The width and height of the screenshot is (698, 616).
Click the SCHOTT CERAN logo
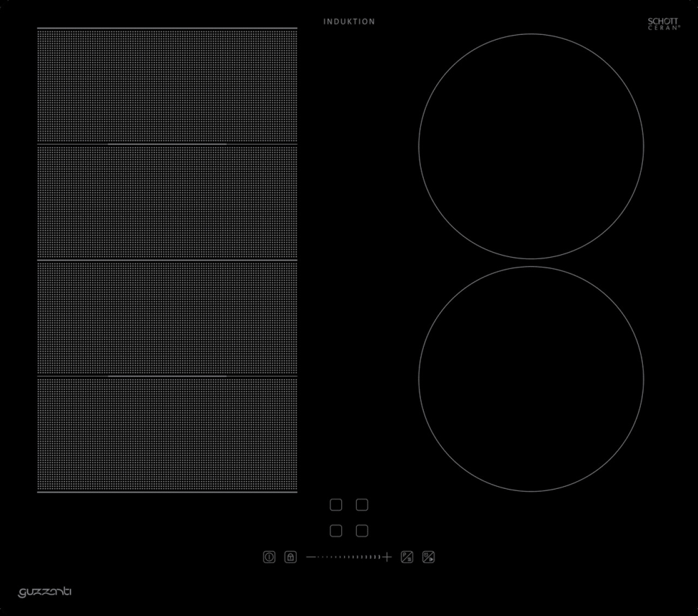point(664,23)
